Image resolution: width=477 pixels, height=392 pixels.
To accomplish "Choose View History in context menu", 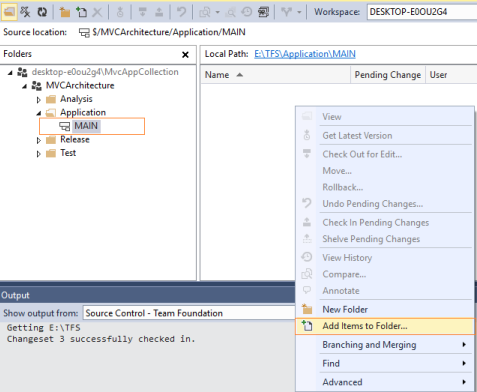I will point(385,257).
